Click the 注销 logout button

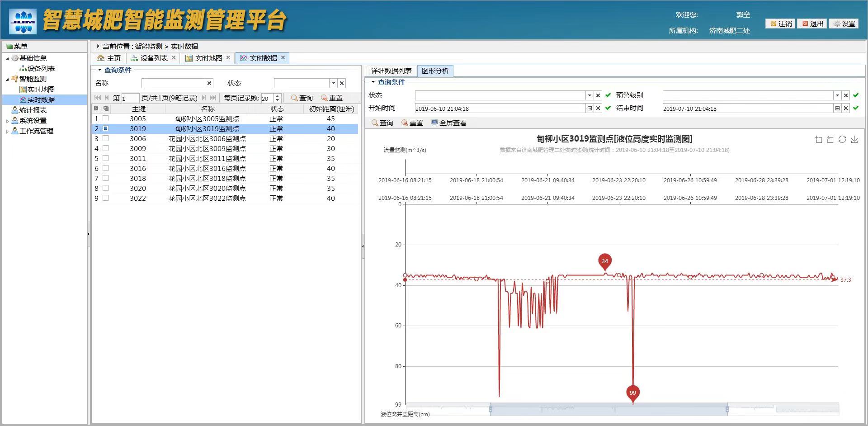pos(780,24)
